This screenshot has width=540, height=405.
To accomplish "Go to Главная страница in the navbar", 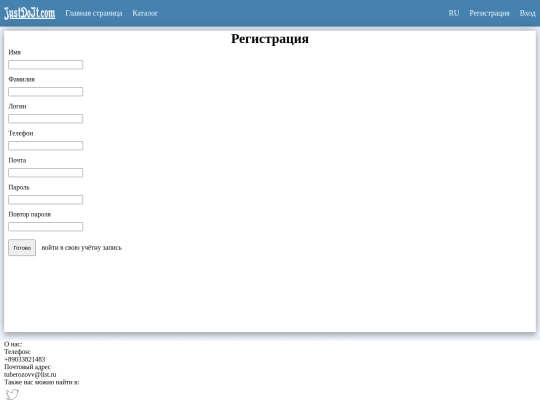I will [x=94, y=13].
